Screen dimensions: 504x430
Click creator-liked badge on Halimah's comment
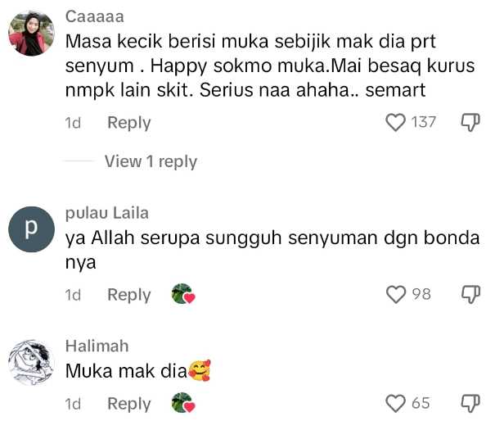tap(182, 404)
